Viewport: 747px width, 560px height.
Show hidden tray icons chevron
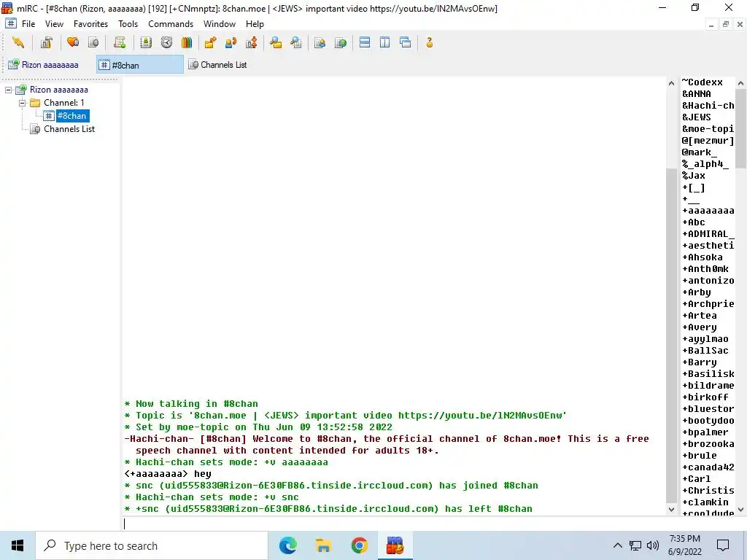pos(617,545)
